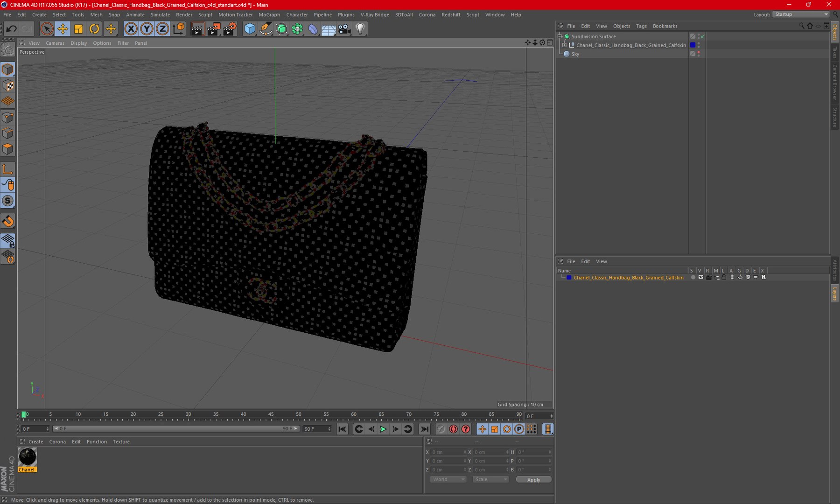840x504 pixels.
Task: Enable the Axis mode tool
Action: click(8, 169)
